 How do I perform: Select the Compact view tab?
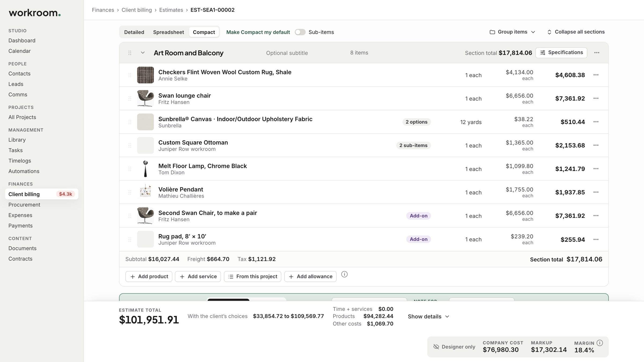pyautogui.click(x=204, y=32)
